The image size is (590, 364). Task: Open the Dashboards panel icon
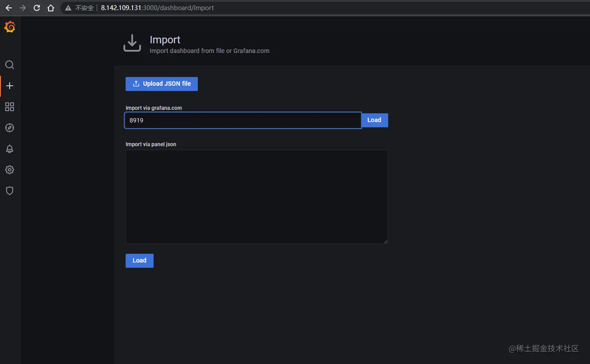pyautogui.click(x=10, y=107)
